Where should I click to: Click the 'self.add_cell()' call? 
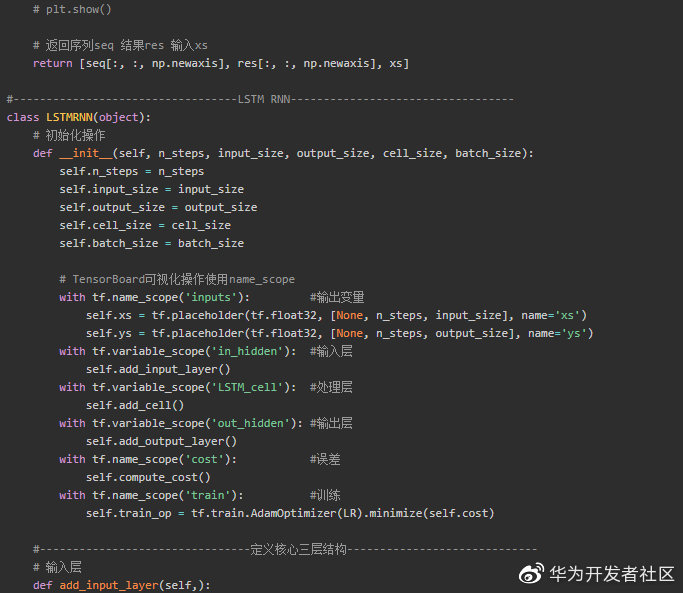(135, 406)
